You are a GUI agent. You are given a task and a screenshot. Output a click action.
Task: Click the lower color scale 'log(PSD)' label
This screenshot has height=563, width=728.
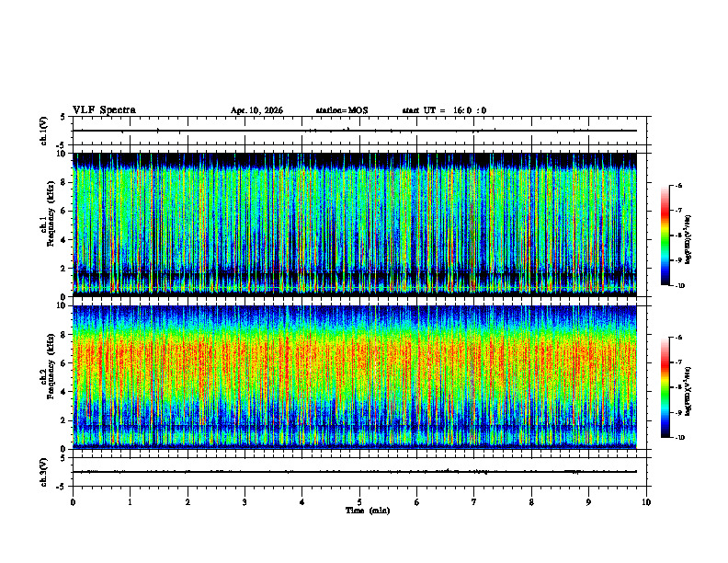tap(688, 390)
